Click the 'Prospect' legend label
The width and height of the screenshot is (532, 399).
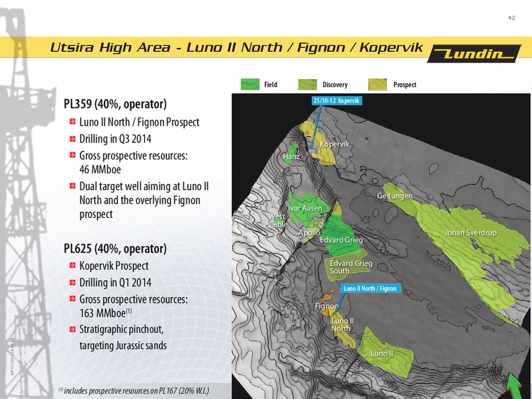pos(405,84)
